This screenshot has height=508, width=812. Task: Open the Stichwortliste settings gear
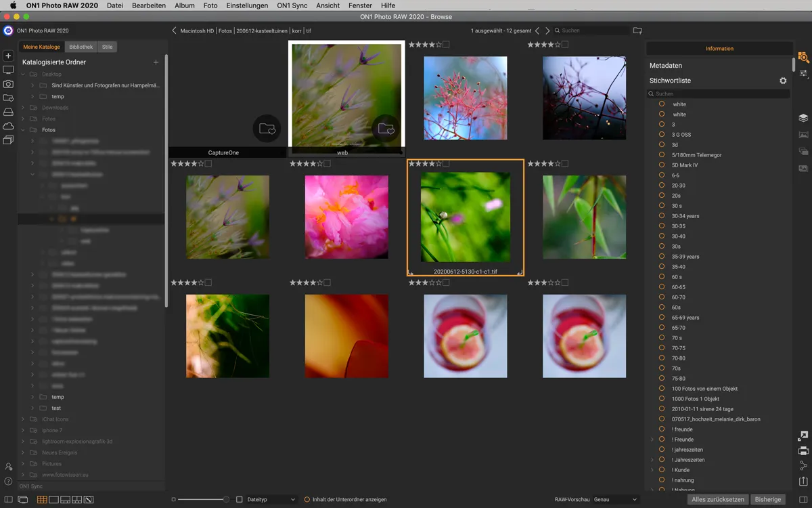pos(783,80)
